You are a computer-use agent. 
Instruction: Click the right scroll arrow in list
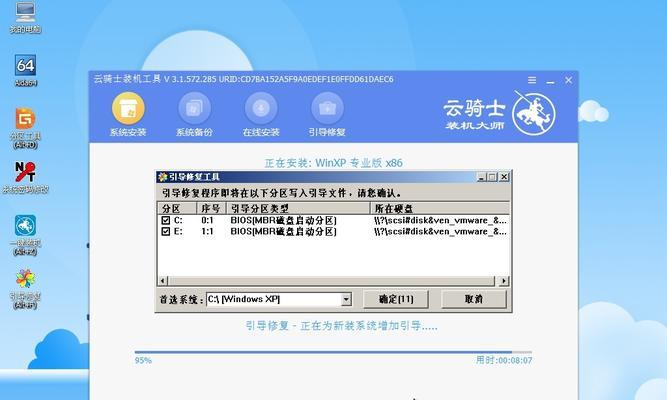pos(504,281)
